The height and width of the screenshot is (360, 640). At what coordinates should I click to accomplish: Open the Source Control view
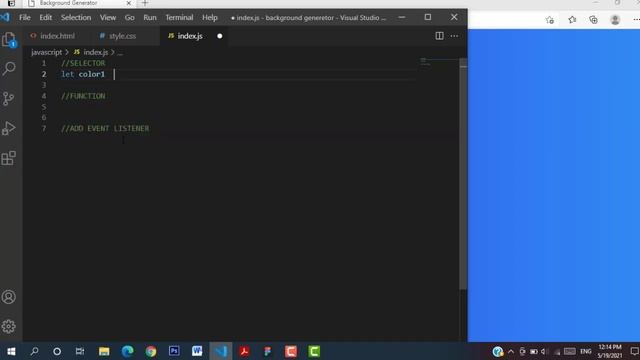[9, 98]
